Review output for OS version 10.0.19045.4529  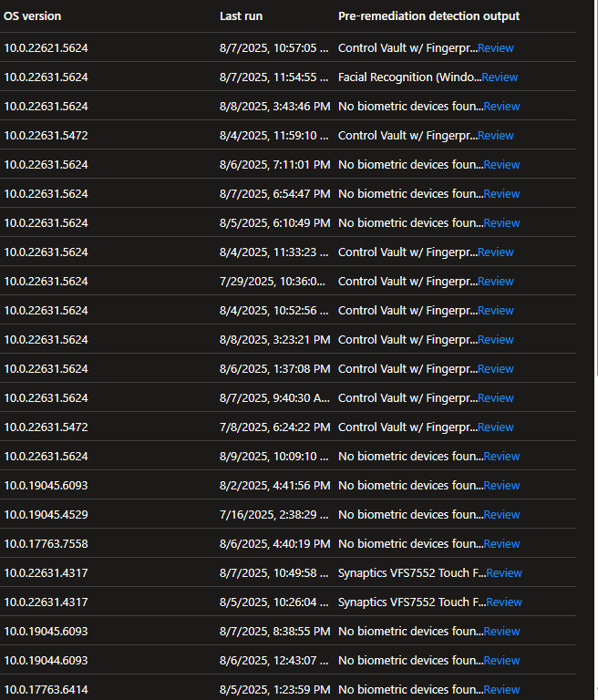tap(501, 515)
